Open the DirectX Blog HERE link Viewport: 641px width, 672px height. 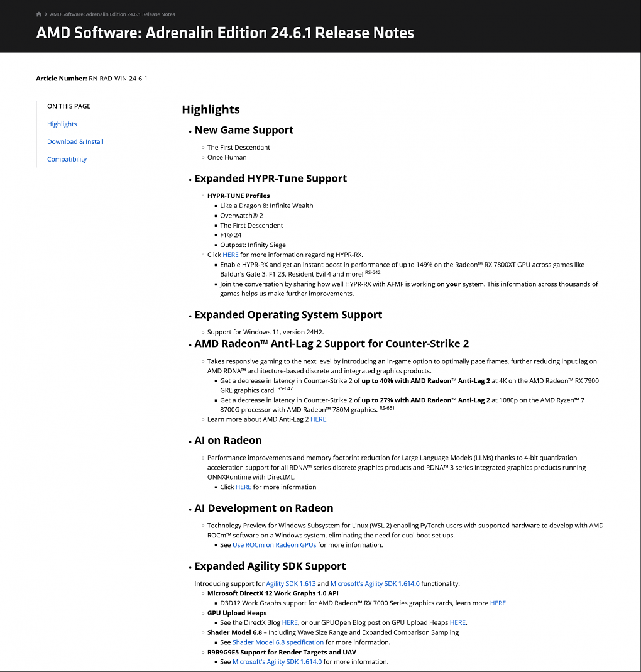(290, 622)
